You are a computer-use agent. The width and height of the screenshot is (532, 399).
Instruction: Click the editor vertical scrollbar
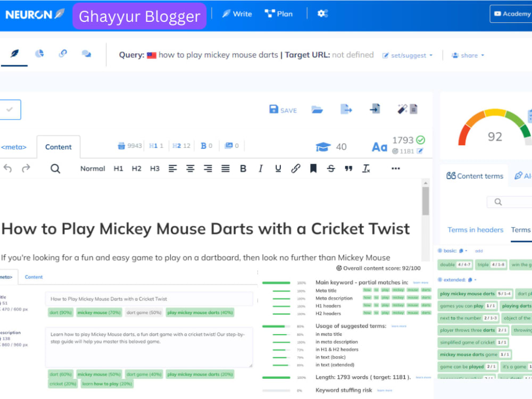coord(426,201)
